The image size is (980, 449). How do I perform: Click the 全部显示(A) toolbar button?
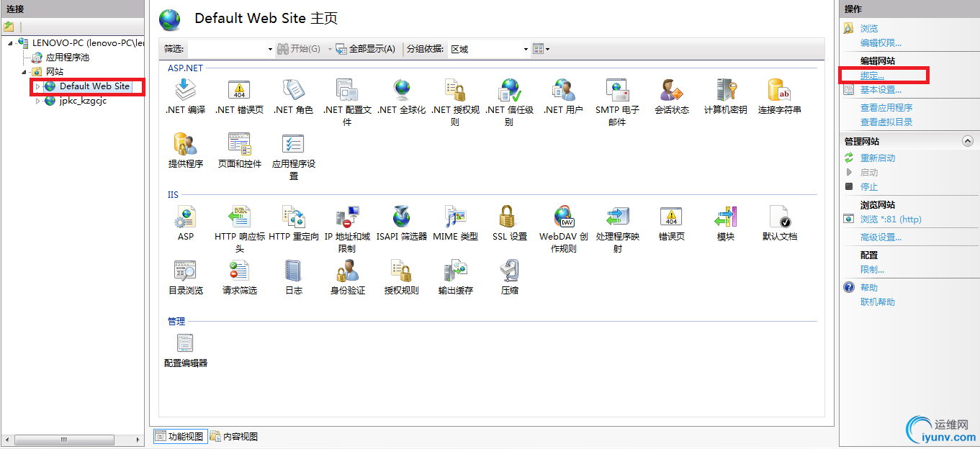(x=366, y=49)
